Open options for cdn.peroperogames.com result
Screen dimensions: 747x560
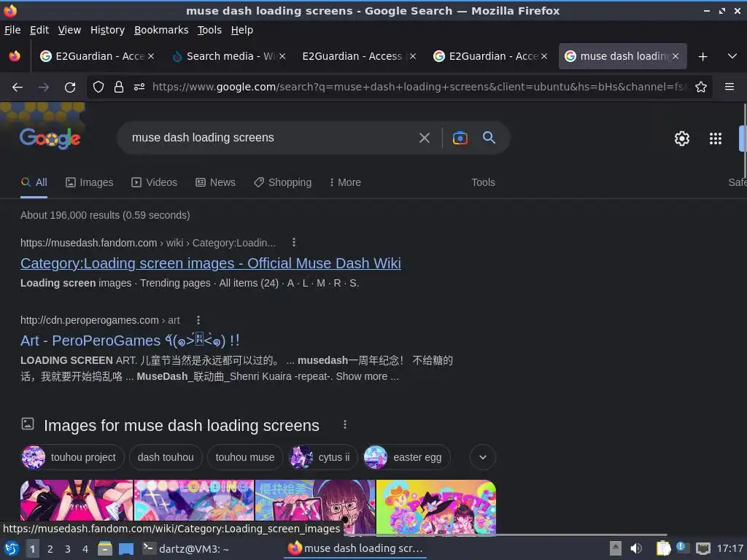(198, 320)
